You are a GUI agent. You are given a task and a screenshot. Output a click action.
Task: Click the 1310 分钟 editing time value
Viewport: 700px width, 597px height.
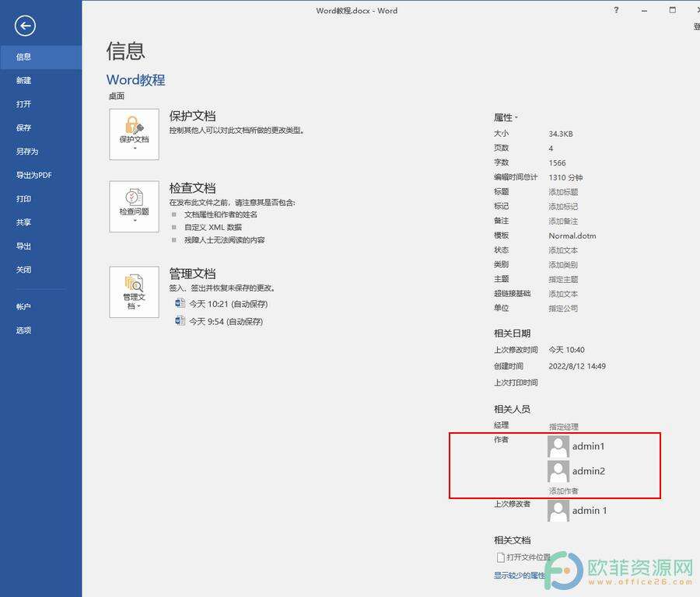click(565, 177)
